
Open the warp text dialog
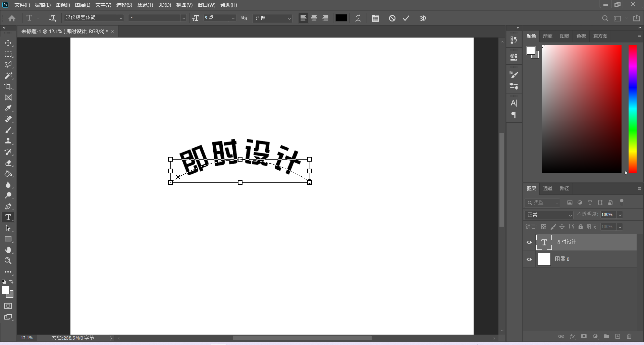(358, 18)
